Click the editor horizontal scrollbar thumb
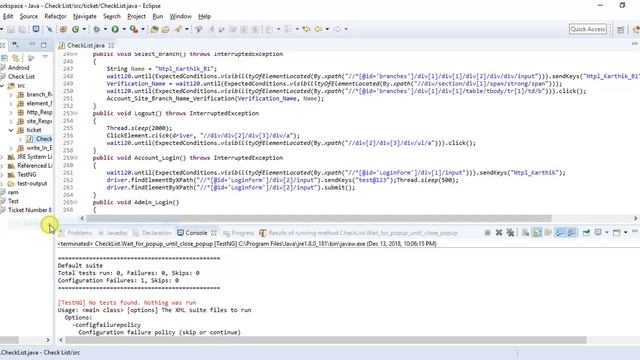Screen dimensions: 640x360 318,218
